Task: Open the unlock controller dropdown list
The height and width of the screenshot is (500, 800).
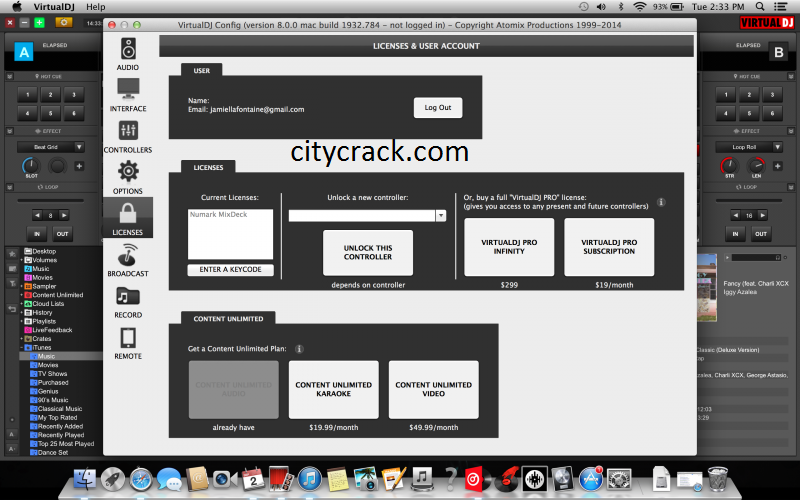Action: [x=441, y=215]
